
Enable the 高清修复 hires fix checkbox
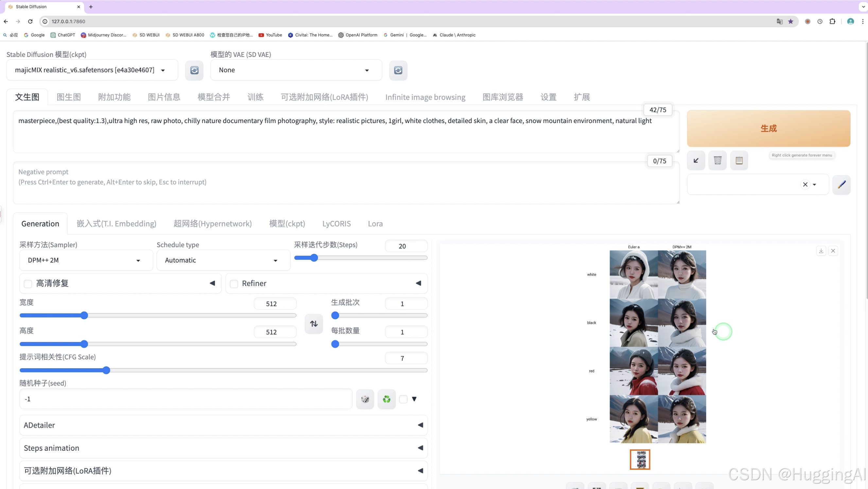coord(28,284)
